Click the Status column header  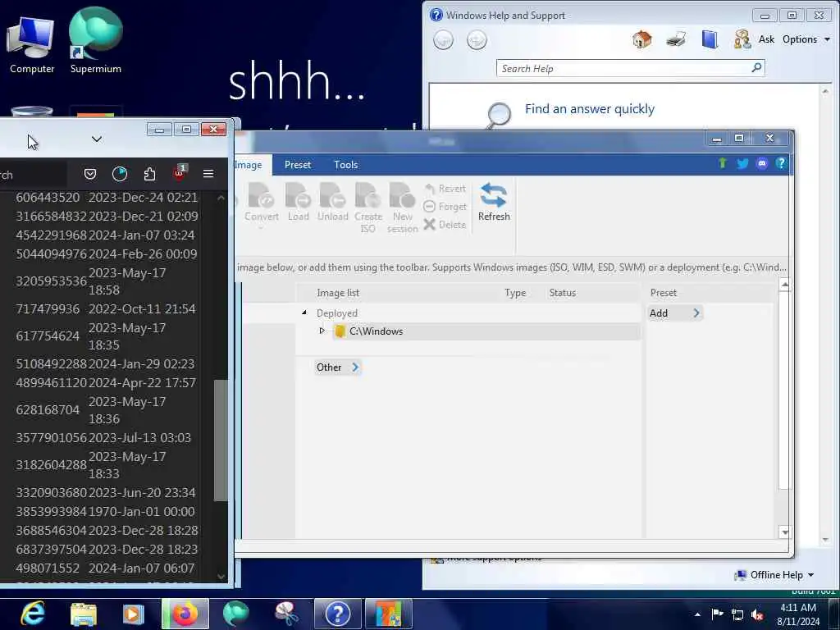click(x=563, y=293)
